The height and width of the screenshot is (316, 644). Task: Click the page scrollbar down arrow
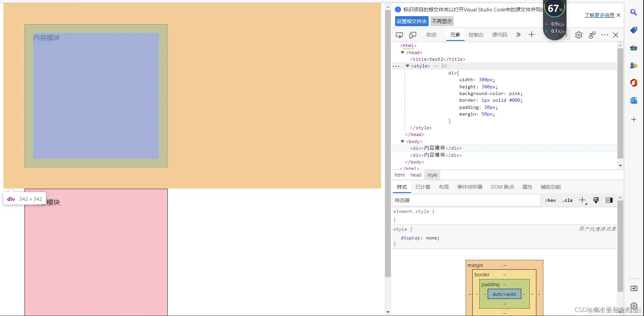pyautogui.click(x=388, y=312)
